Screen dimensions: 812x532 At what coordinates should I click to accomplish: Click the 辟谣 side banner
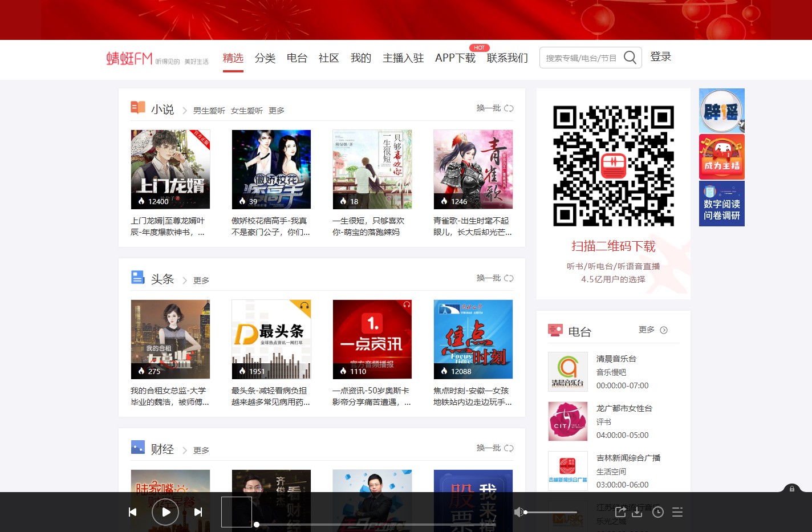pos(722,111)
